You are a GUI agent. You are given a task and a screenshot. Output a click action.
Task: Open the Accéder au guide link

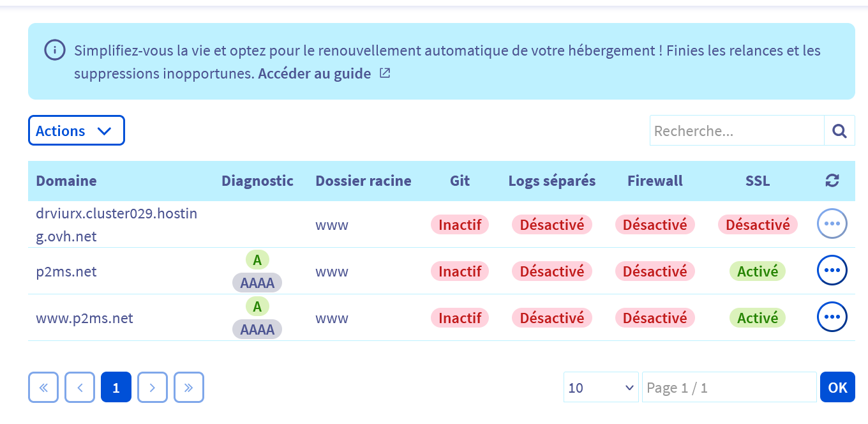[315, 73]
